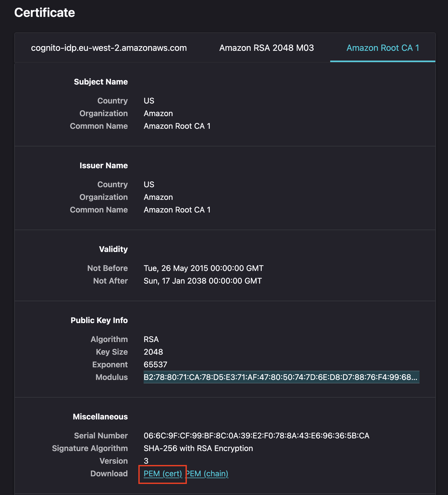Switch to Amazon RSA 2048 M03 tab
Image resolution: width=448 pixels, height=495 pixels.
266,48
